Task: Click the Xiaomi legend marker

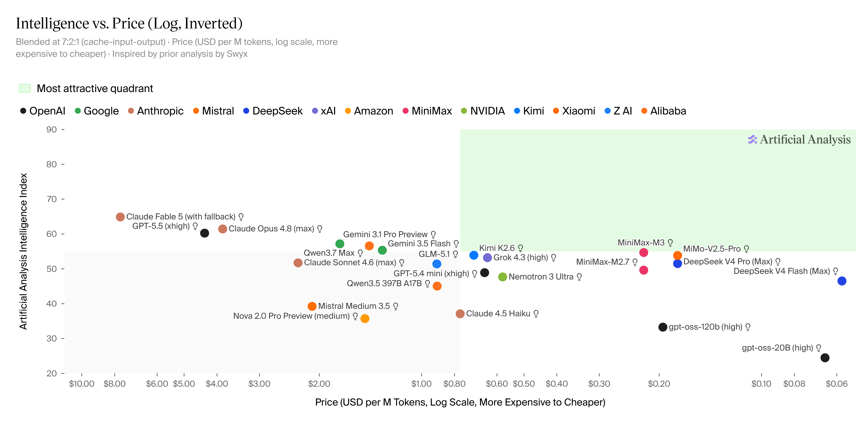Action: 556,111
